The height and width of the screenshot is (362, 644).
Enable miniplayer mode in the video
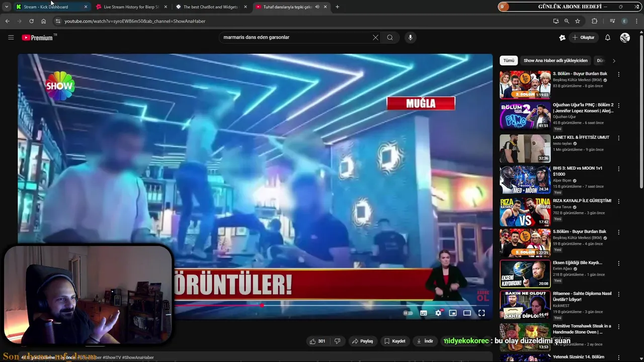coord(453,313)
